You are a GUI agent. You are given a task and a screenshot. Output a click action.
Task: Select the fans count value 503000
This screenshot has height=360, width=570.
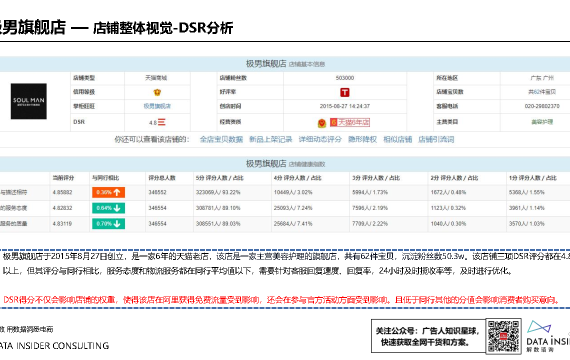coord(345,78)
